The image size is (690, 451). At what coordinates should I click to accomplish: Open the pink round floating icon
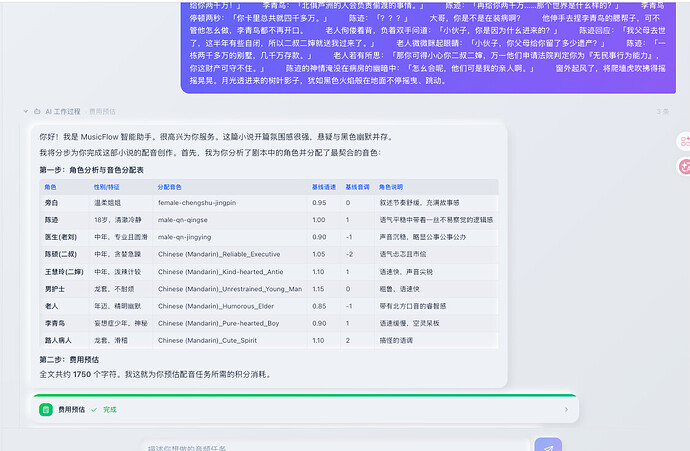coord(684,167)
